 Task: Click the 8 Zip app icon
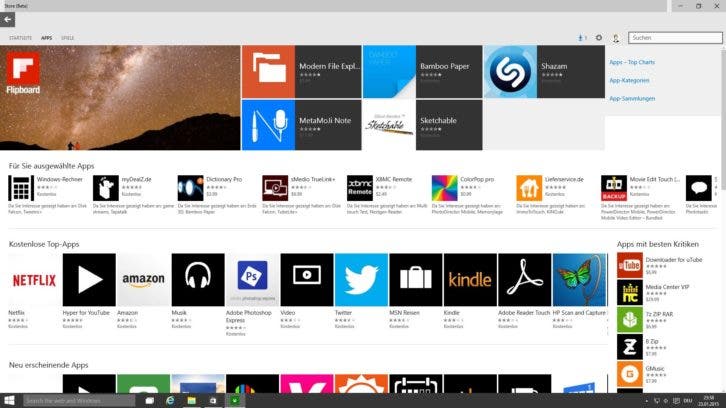pyautogui.click(x=630, y=347)
